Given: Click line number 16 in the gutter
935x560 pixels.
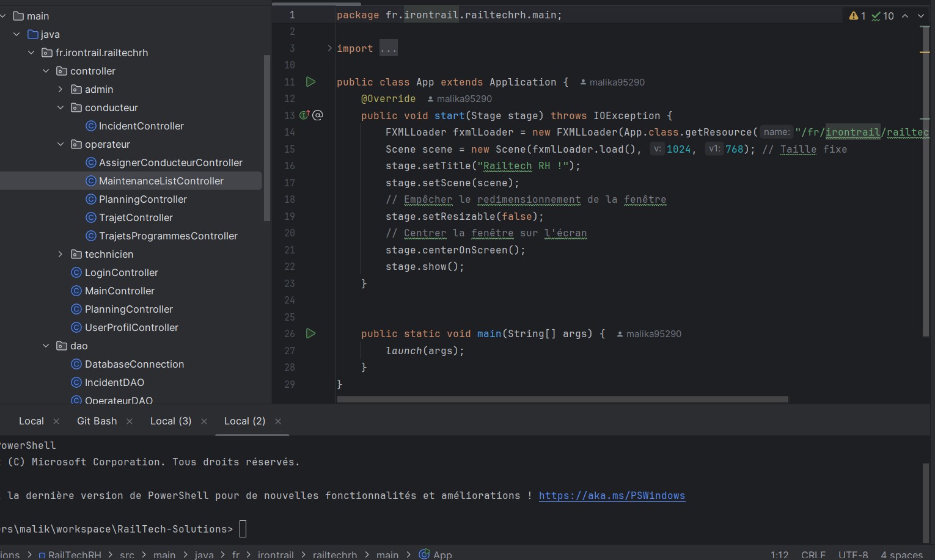Looking at the screenshot, I should [290, 165].
